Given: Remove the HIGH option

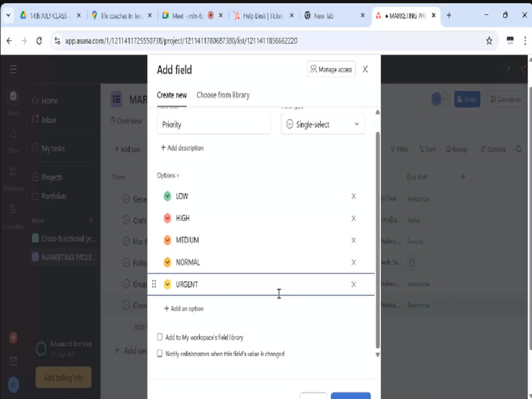Looking at the screenshot, I should [x=354, y=218].
